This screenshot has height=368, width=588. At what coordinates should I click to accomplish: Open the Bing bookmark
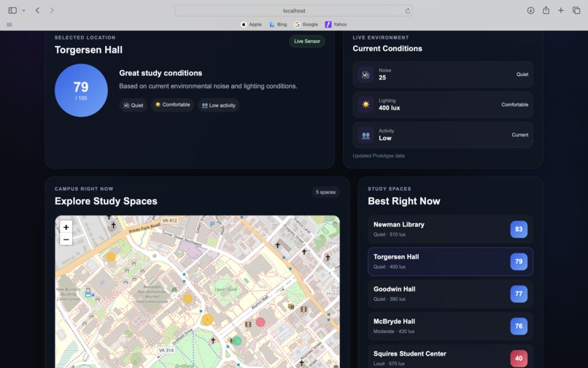278,24
